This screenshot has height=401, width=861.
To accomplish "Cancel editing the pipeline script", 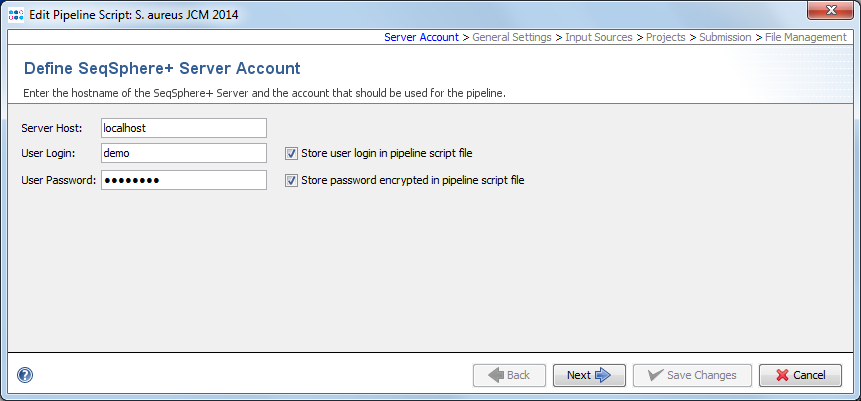I will 800,375.
